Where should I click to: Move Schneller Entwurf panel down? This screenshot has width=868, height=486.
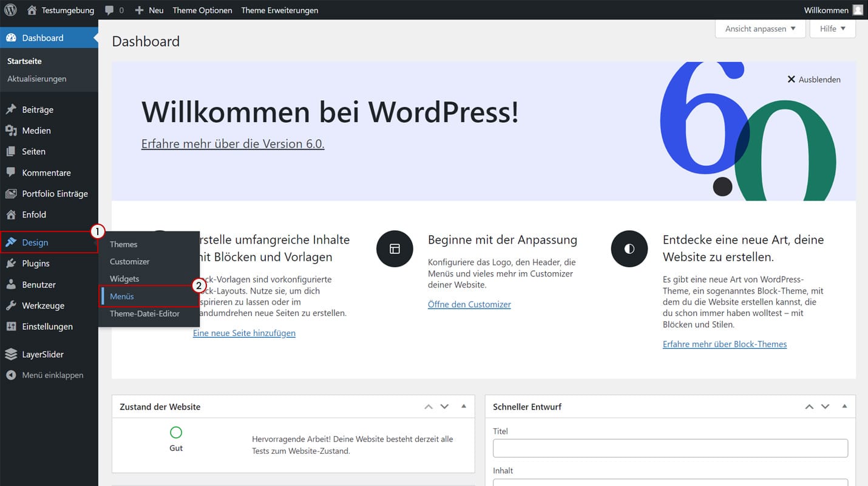(825, 406)
